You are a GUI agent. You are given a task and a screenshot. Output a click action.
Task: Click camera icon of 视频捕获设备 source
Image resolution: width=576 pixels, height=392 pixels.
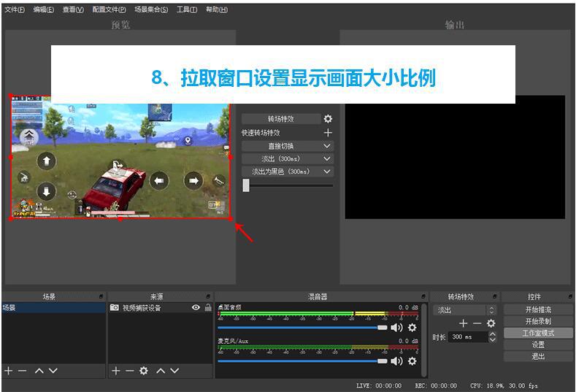tap(114, 307)
